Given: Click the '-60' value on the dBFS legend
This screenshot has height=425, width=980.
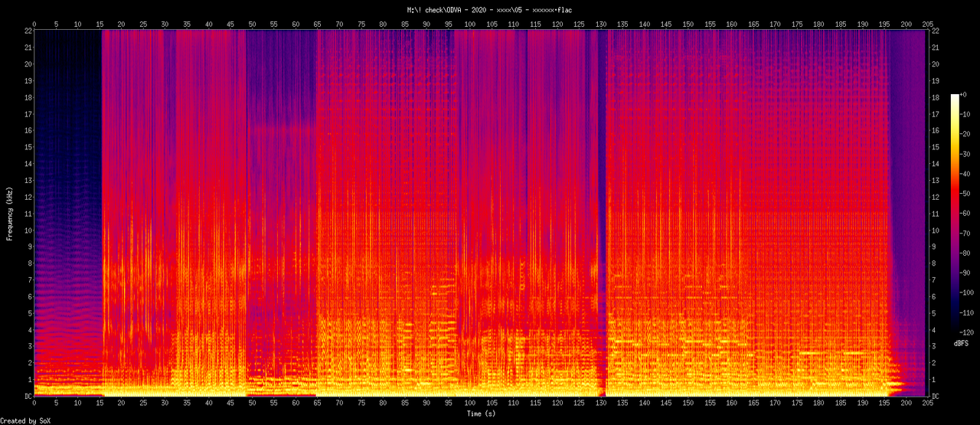Looking at the screenshot, I should point(966,214).
